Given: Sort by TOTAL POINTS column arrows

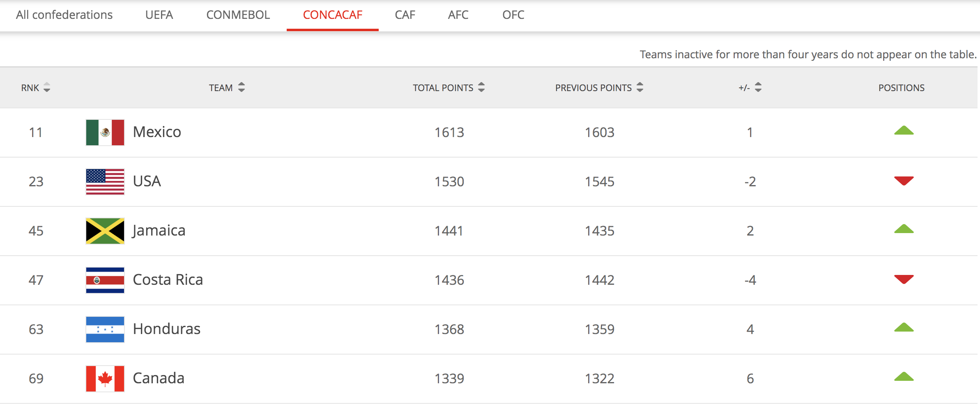Looking at the screenshot, I should [x=481, y=87].
